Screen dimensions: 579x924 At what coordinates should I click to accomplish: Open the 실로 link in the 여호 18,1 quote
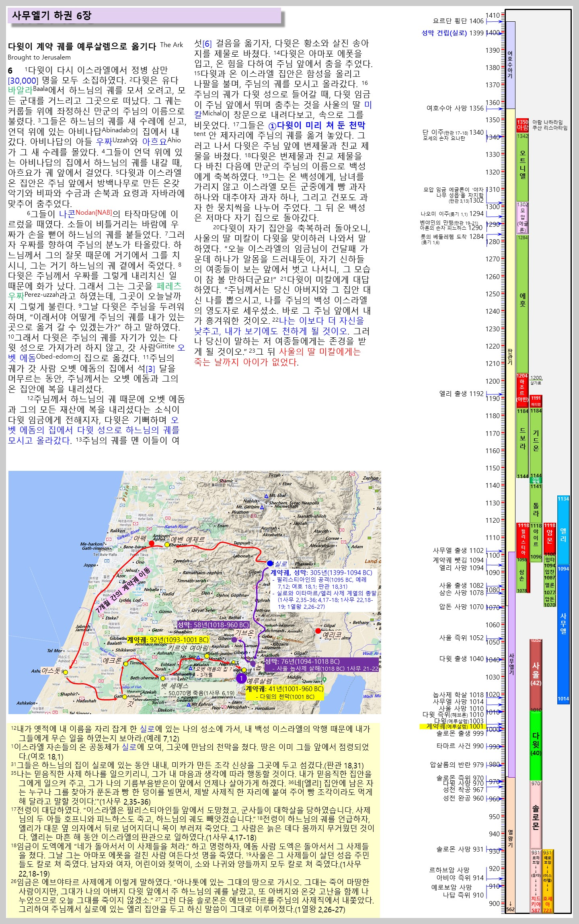129,747
